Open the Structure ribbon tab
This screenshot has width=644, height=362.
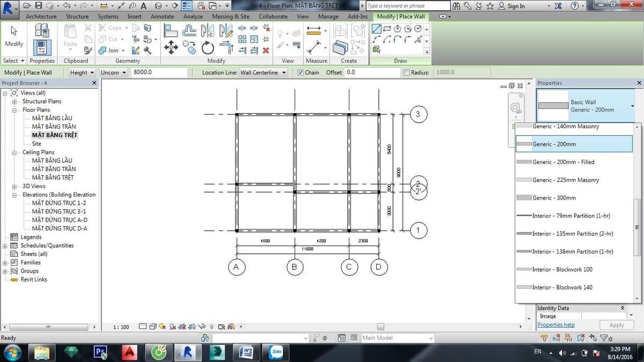[x=77, y=17]
